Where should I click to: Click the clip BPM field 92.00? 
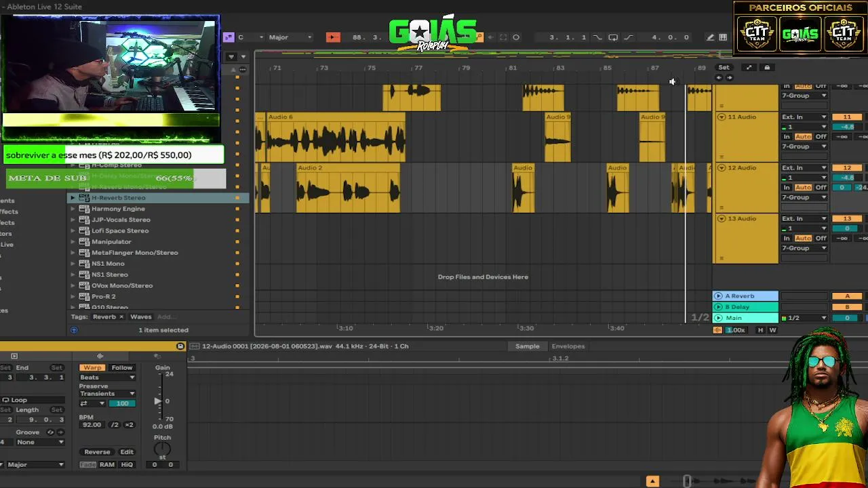point(92,425)
